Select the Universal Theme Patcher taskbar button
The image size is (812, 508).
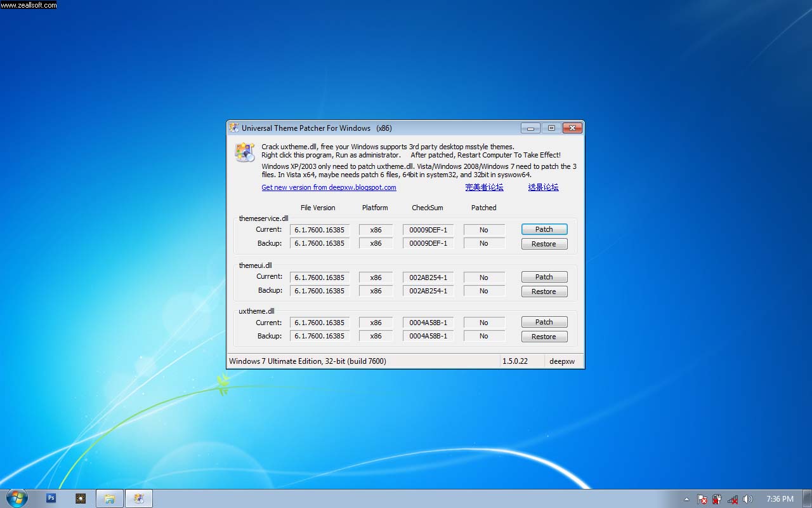click(x=139, y=498)
